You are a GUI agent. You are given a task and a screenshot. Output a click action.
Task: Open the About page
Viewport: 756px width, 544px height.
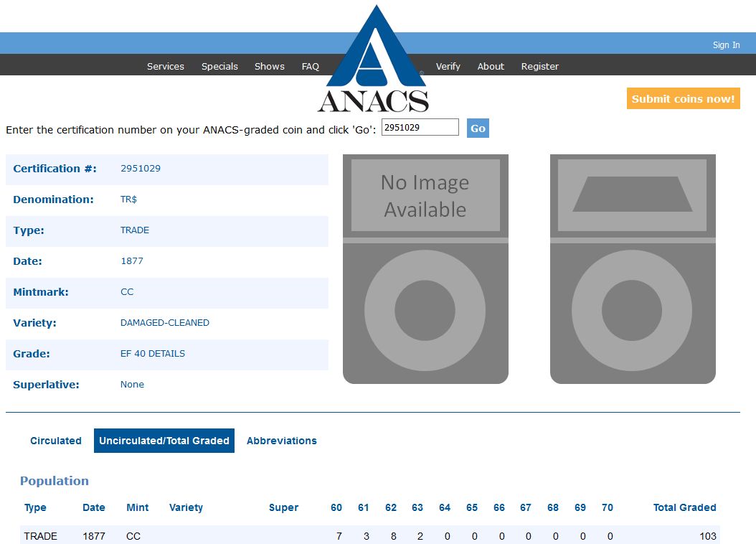pyautogui.click(x=491, y=67)
